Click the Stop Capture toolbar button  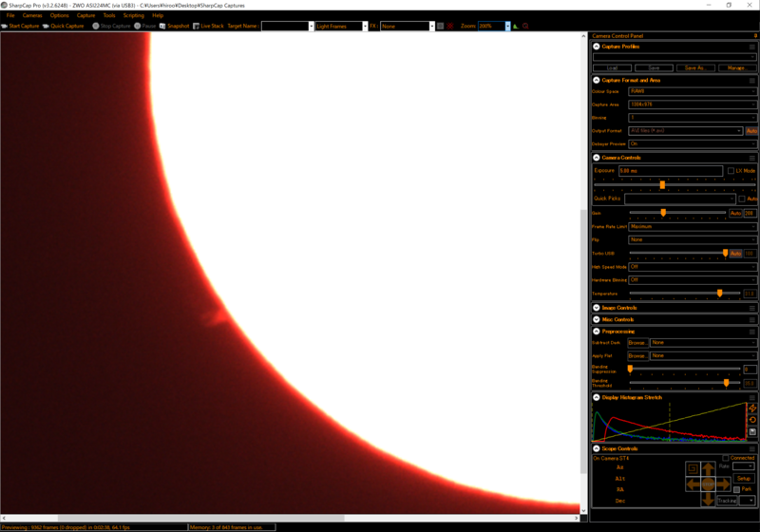111,27
